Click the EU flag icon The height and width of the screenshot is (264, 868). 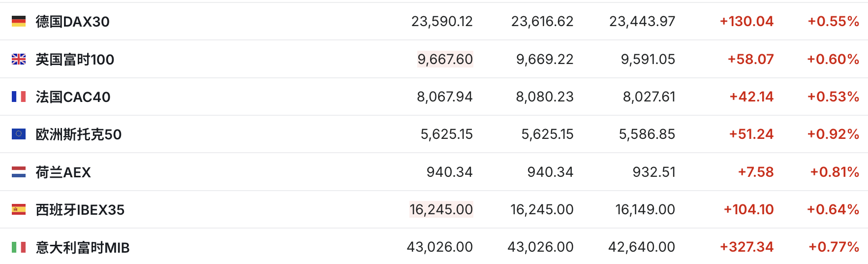coord(19,134)
